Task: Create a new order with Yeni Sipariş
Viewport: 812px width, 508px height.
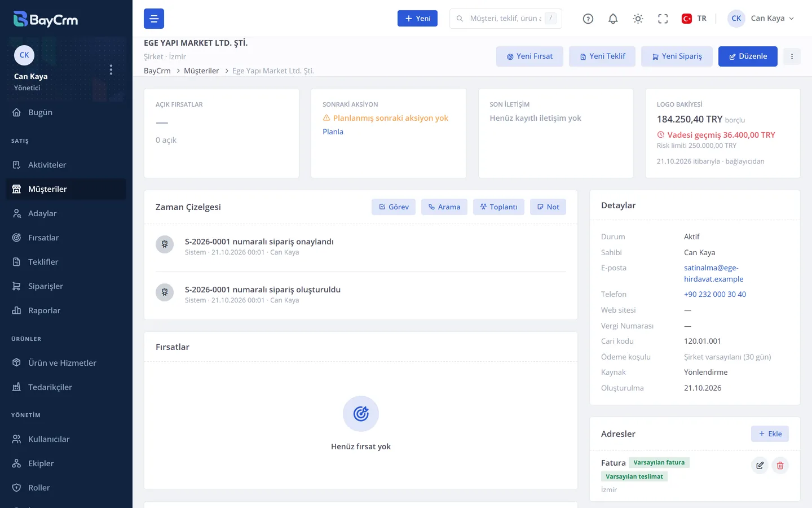Action: (x=677, y=56)
